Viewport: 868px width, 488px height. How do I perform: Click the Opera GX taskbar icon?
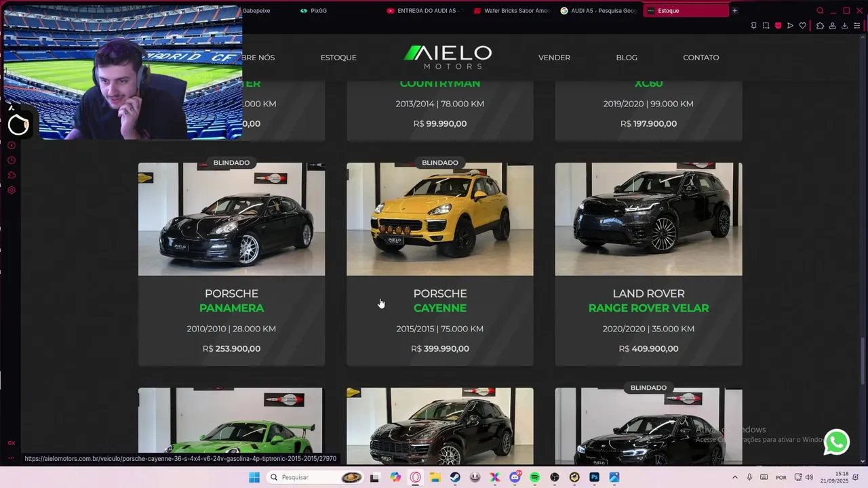point(415,477)
